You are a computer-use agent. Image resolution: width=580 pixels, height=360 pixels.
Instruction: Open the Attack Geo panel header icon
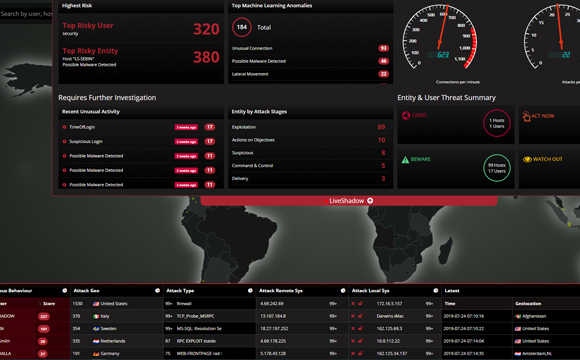coord(157,290)
